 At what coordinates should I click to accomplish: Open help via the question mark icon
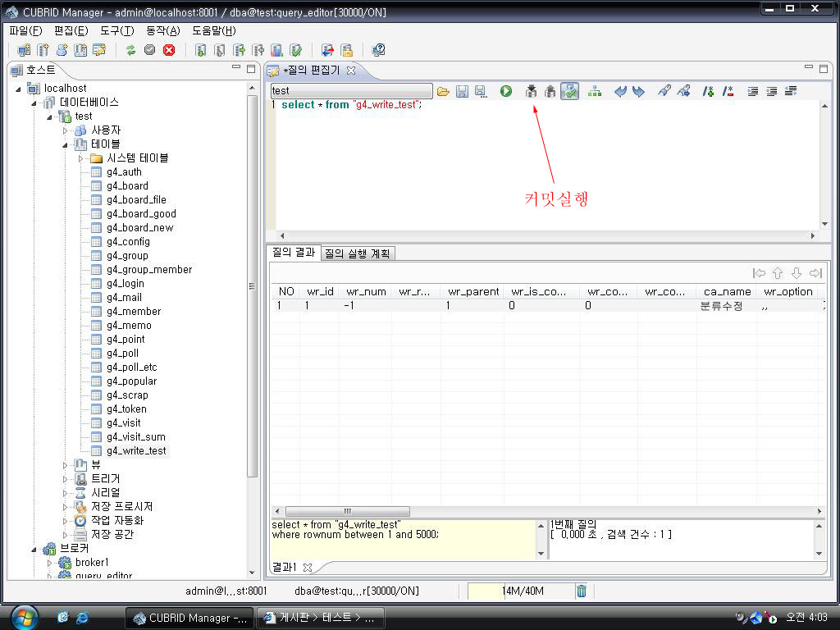click(x=378, y=50)
